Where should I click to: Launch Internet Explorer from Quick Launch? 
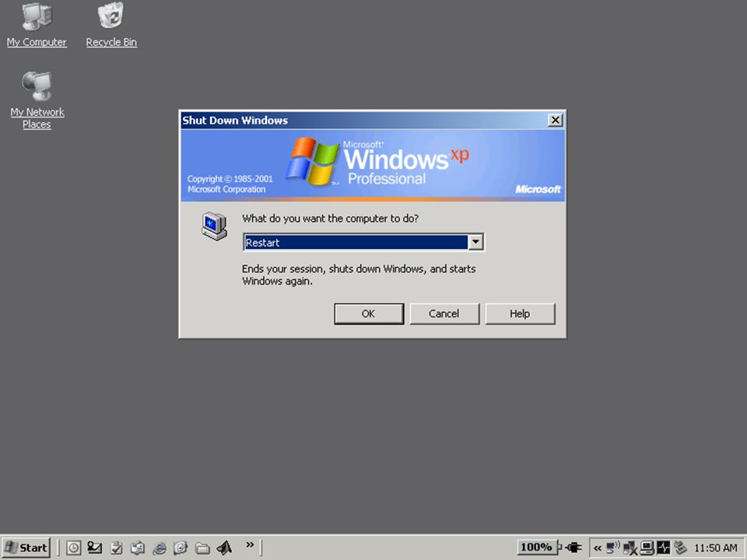pyautogui.click(x=159, y=548)
